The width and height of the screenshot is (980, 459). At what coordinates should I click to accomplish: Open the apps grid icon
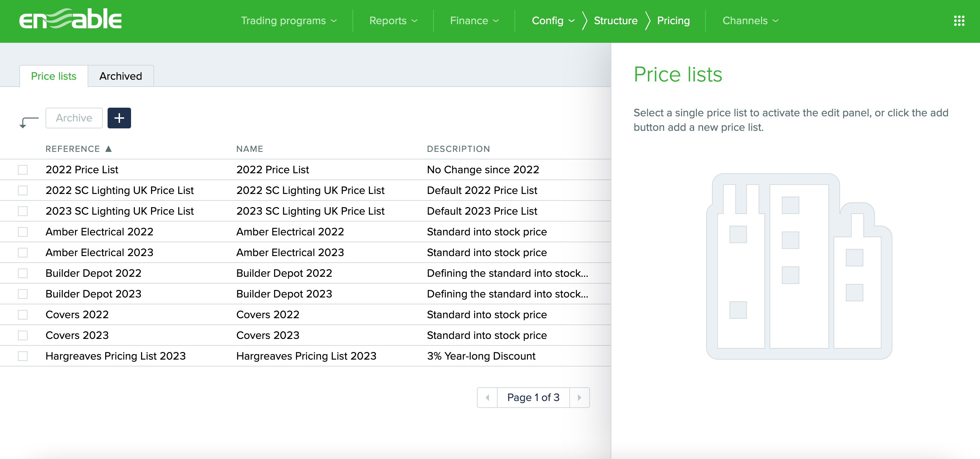(959, 21)
